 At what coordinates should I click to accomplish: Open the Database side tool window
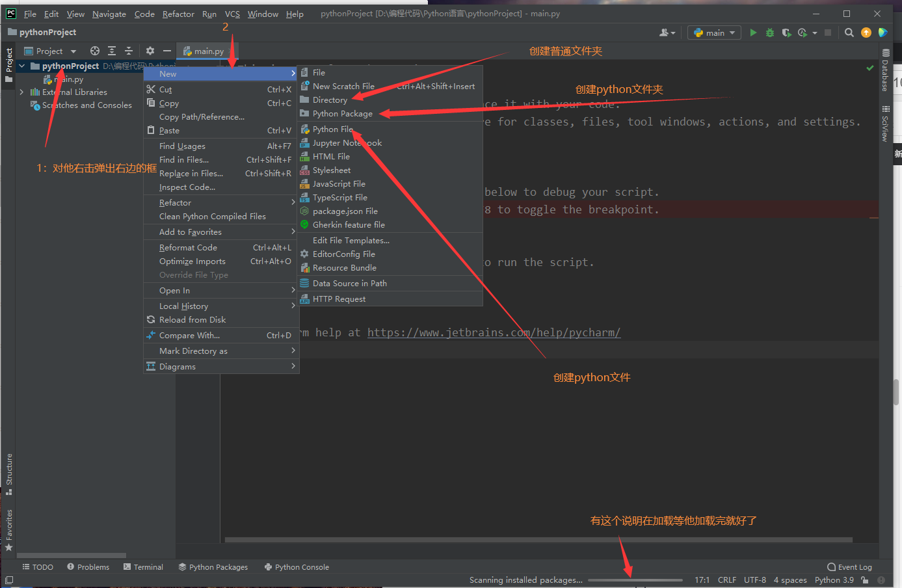885,70
